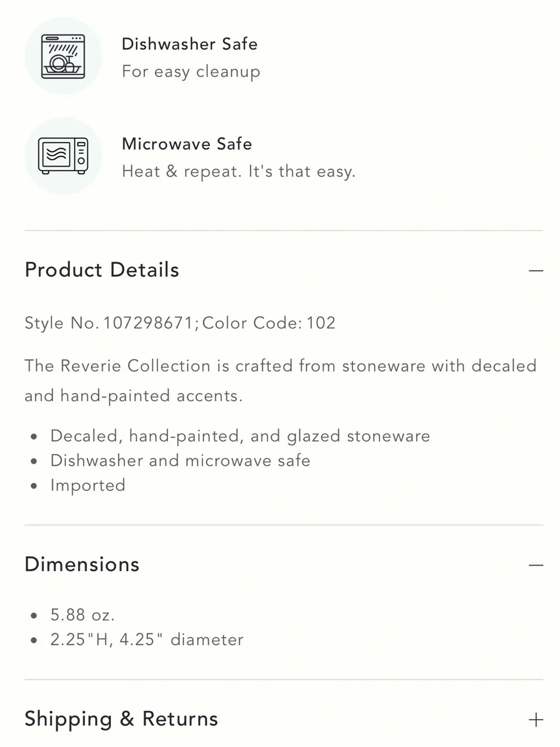Click the Microwave Safe title
Viewport: 560px width, 747px height.
[x=187, y=144]
